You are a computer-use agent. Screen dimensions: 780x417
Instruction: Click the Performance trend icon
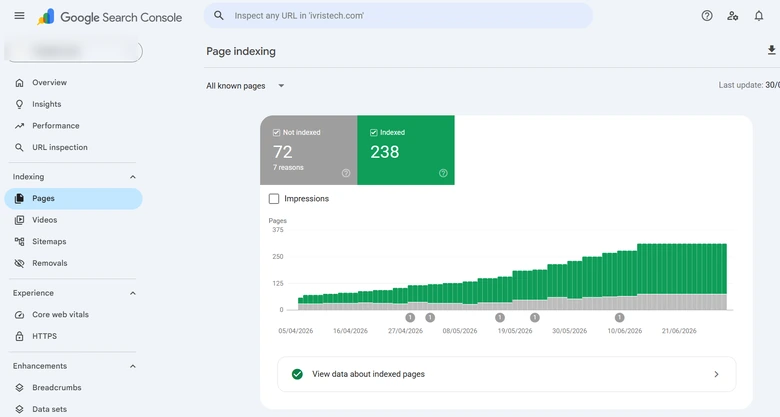click(x=19, y=126)
